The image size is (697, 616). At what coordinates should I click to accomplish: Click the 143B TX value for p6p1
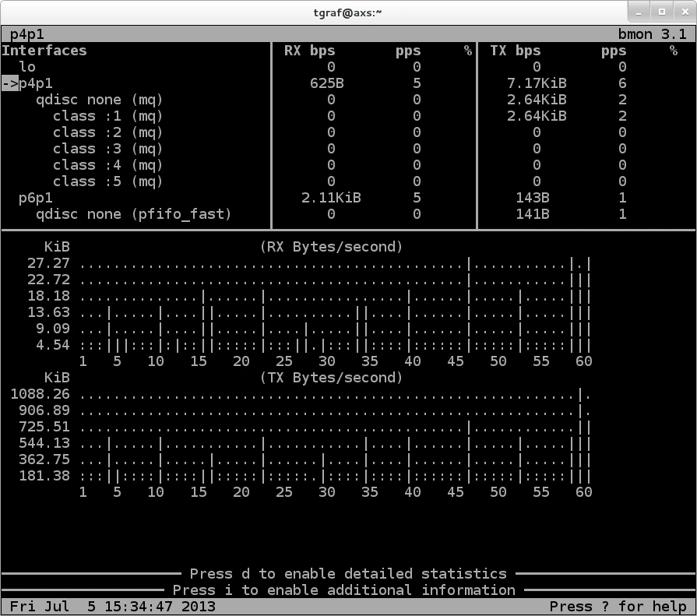(x=533, y=199)
